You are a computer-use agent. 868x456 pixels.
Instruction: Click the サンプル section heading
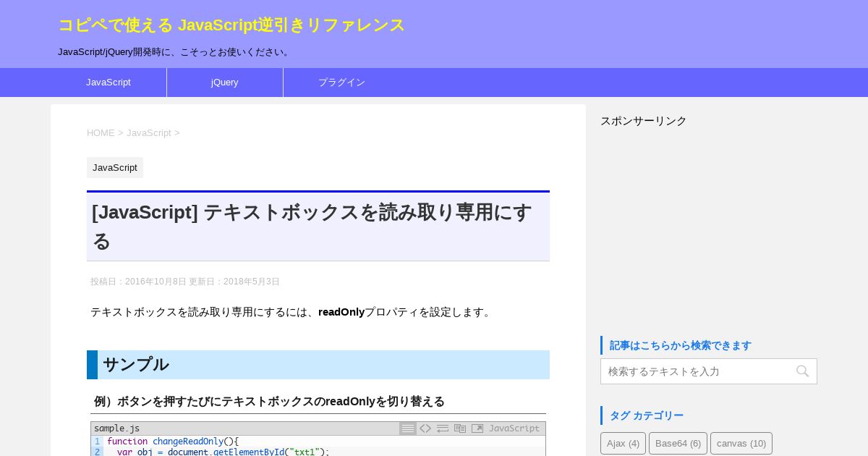click(318, 365)
